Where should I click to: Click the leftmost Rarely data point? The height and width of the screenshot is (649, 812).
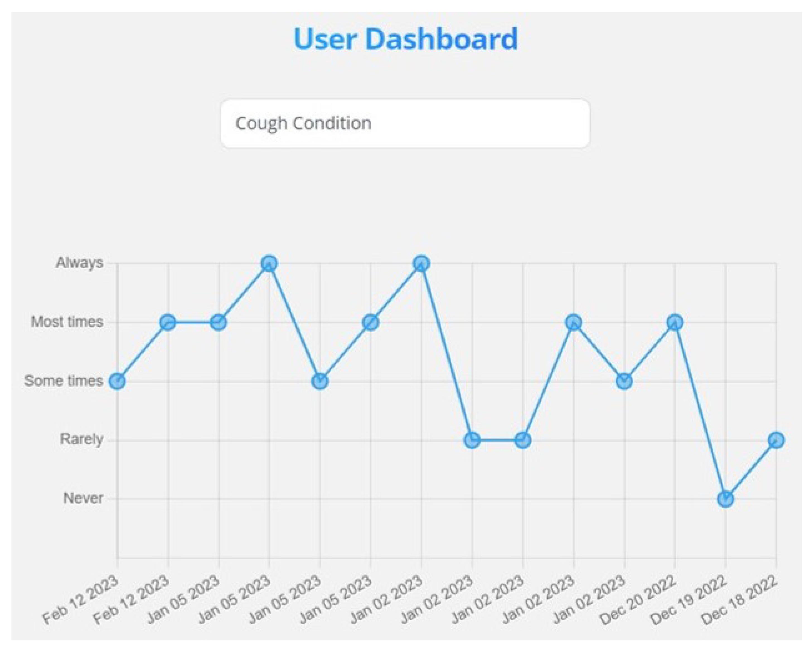(472, 440)
